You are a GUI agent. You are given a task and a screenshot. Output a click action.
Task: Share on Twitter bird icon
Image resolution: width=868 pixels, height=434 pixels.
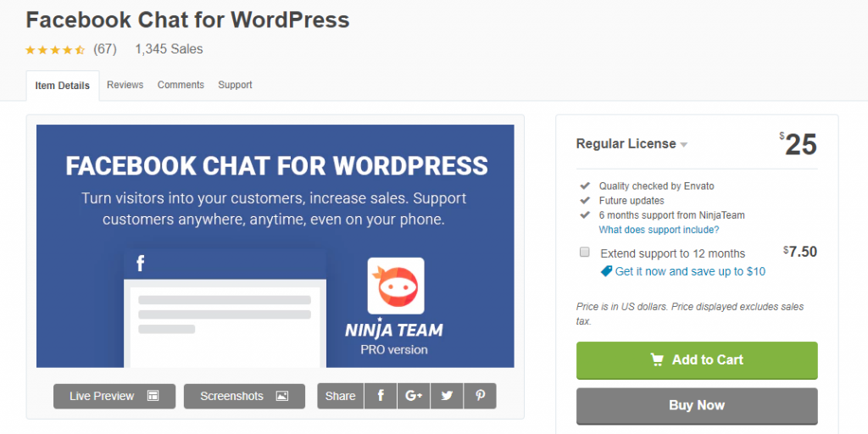tap(447, 396)
